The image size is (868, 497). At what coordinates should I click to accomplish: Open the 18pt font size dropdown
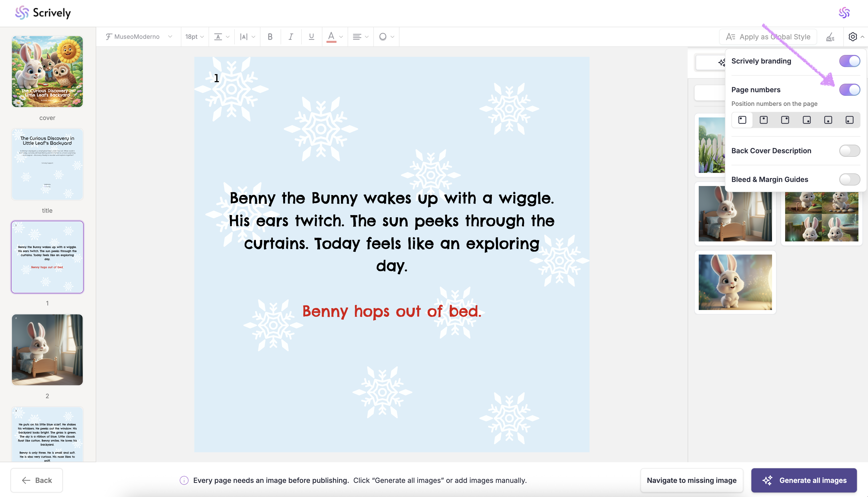pyautogui.click(x=194, y=37)
